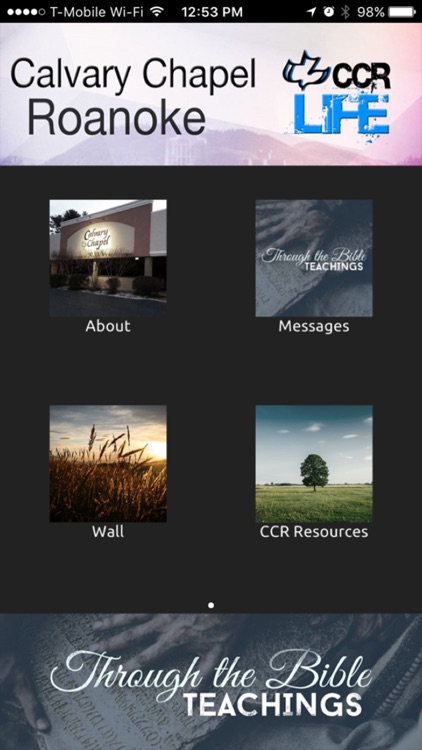Select the page indicator dot
This screenshot has width=422, height=750.
[x=211, y=605]
